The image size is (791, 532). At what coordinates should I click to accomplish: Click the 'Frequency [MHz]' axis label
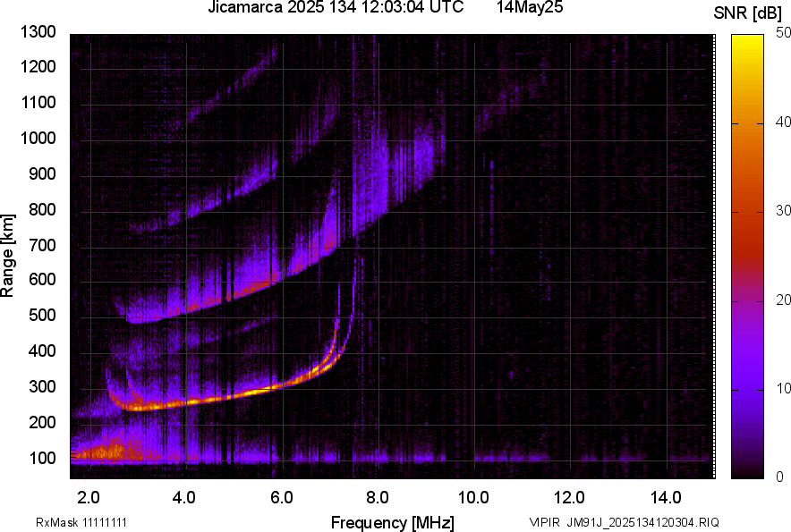[393, 522]
